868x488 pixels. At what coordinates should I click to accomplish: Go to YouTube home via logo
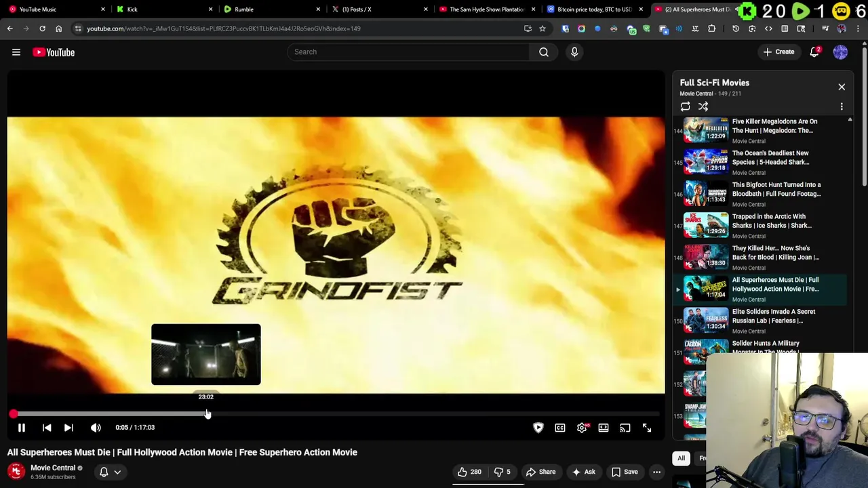pyautogui.click(x=54, y=52)
